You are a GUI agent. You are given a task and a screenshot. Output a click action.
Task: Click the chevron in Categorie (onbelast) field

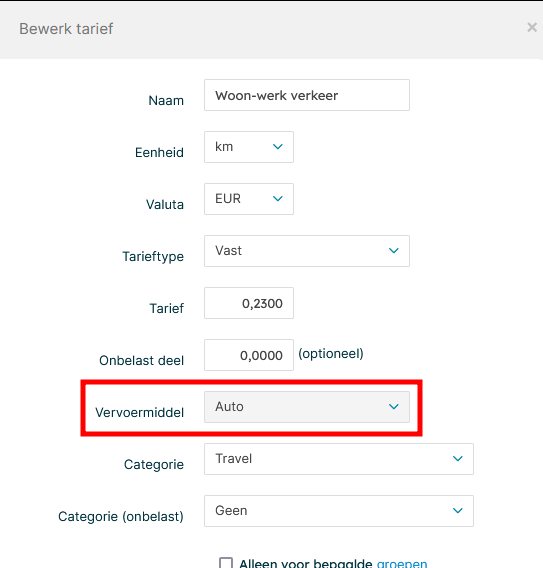pos(458,510)
